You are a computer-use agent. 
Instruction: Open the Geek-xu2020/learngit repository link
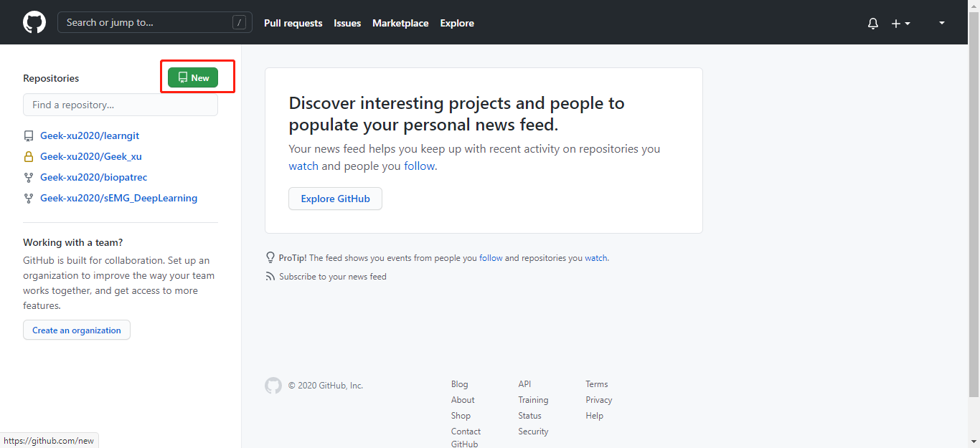pyautogui.click(x=95, y=135)
